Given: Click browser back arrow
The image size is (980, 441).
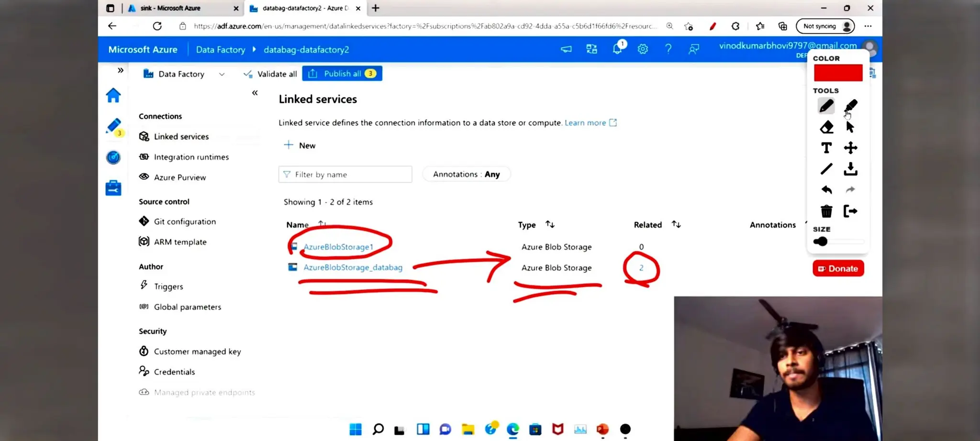Looking at the screenshot, I should click(x=112, y=26).
